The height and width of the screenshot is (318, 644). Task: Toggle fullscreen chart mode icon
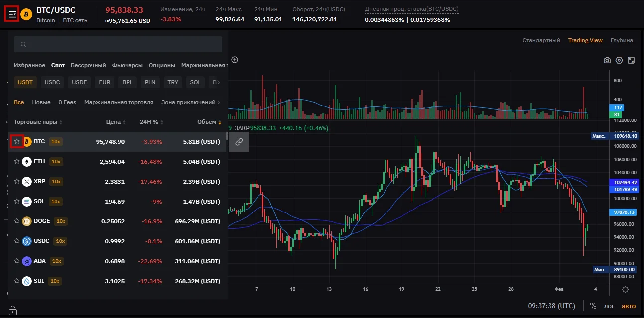(x=631, y=60)
